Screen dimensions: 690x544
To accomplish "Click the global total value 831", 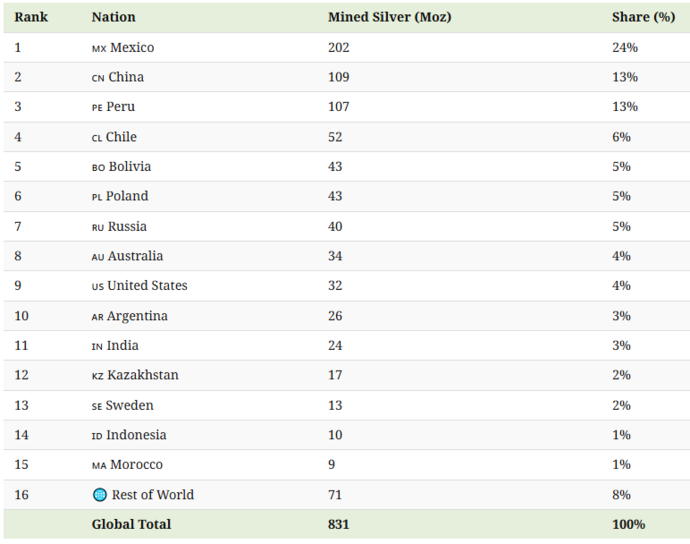I will point(338,524).
